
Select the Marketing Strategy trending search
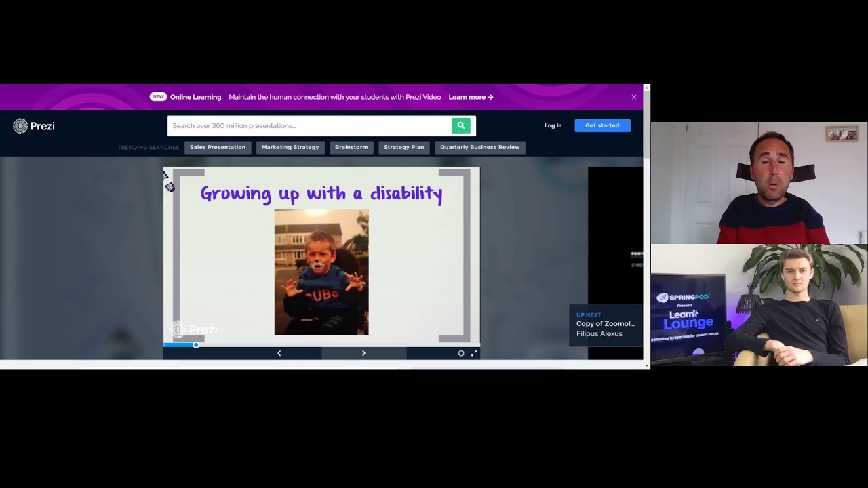pyautogui.click(x=290, y=147)
